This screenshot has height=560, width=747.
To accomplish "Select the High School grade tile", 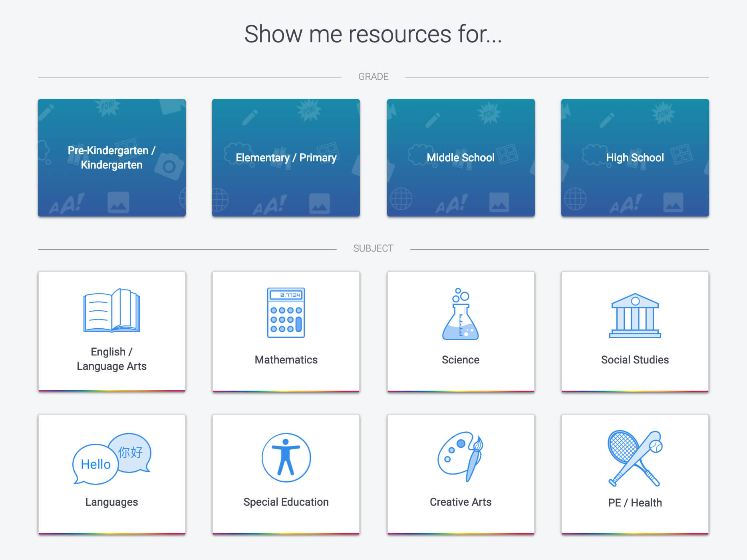I will pos(635,158).
